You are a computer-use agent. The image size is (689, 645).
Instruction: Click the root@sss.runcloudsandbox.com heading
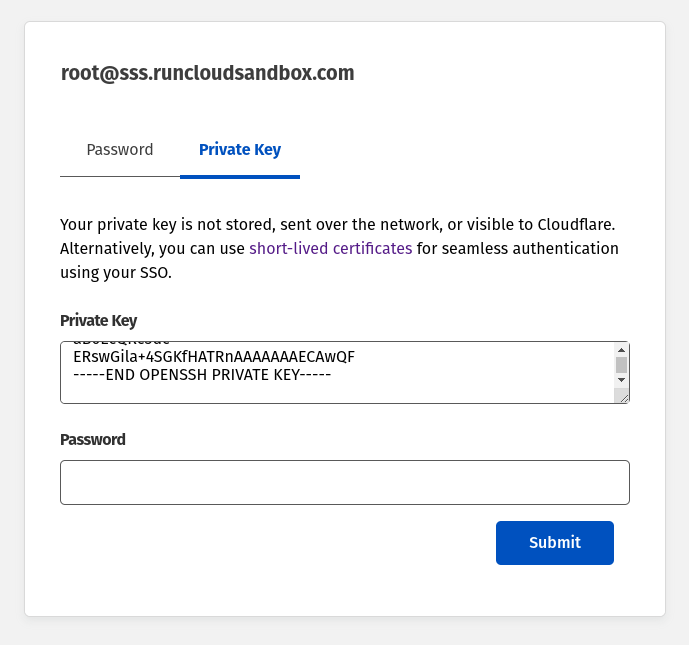point(207,73)
